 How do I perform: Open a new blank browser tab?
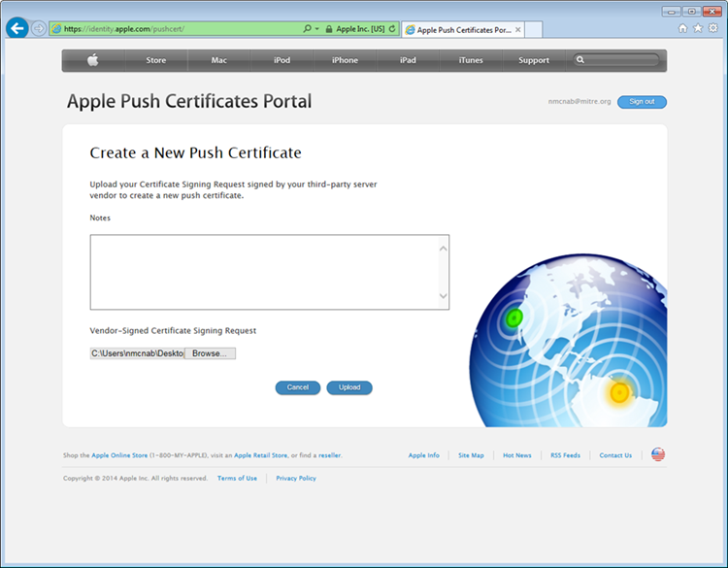point(533,30)
